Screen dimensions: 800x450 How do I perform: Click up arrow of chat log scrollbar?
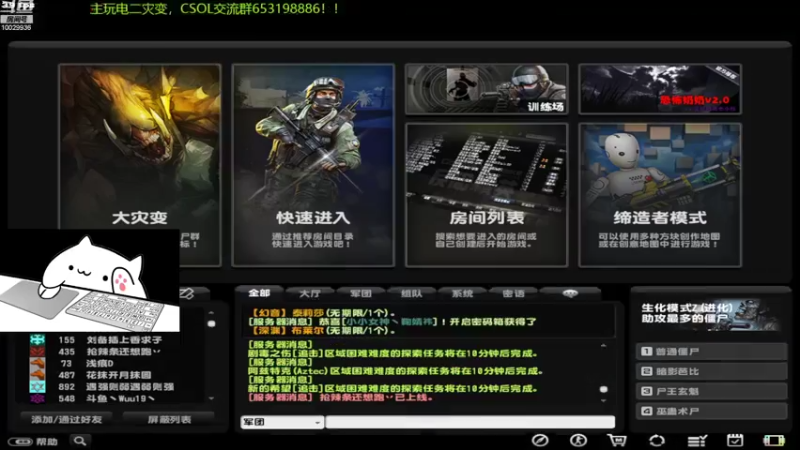coord(604,345)
